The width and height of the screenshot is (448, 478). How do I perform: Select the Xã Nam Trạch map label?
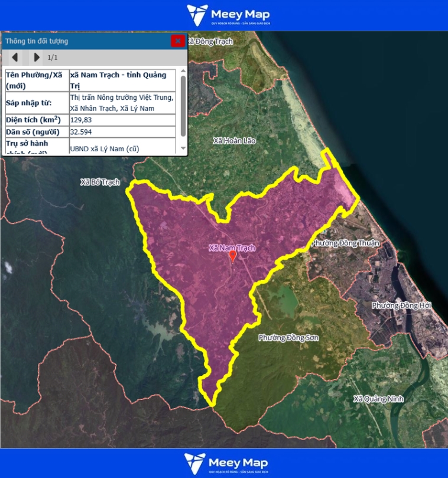tap(232, 248)
